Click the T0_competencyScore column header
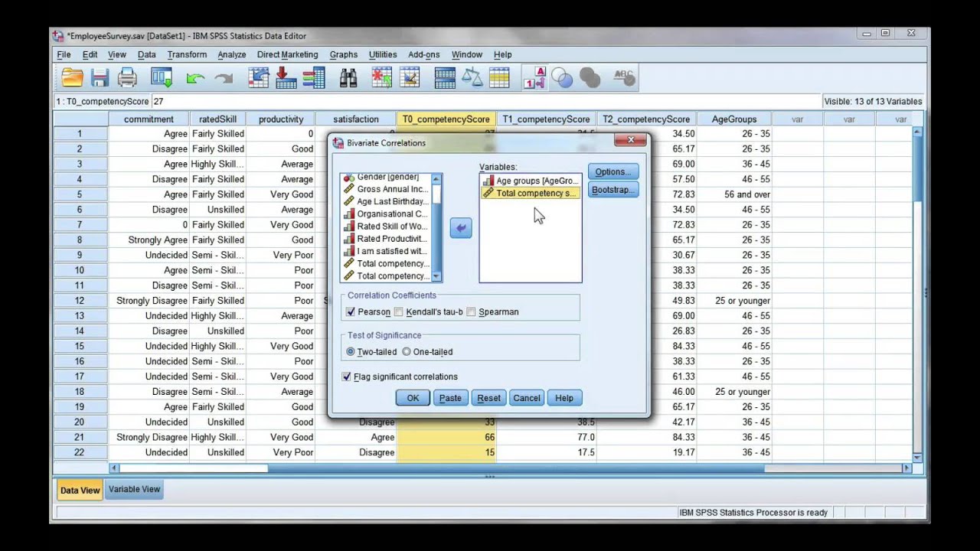This screenshot has width=980, height=551. click(446, 119)
